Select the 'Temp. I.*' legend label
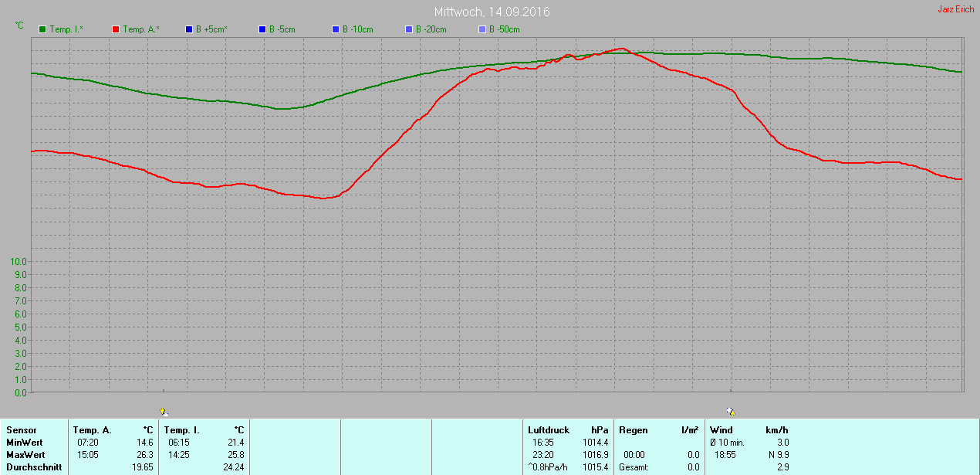 (x=66, y=29)
